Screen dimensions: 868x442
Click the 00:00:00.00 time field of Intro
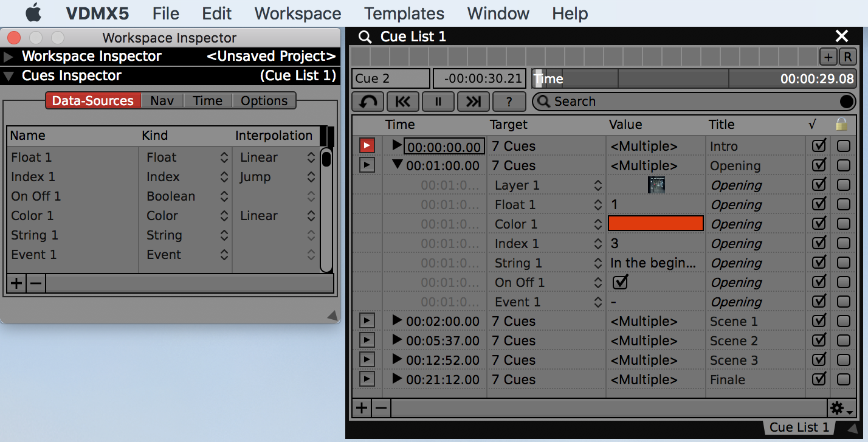(x=444, y=147)
